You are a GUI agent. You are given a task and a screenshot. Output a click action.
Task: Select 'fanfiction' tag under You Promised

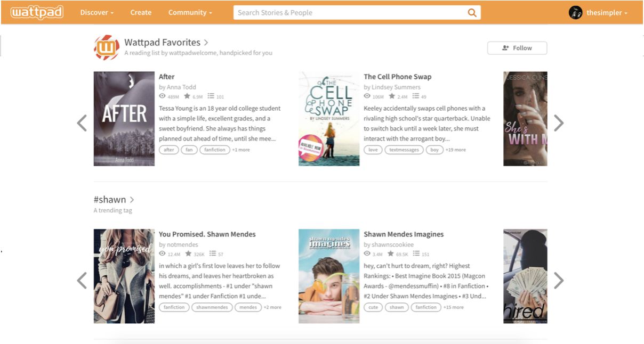[174, 307]
